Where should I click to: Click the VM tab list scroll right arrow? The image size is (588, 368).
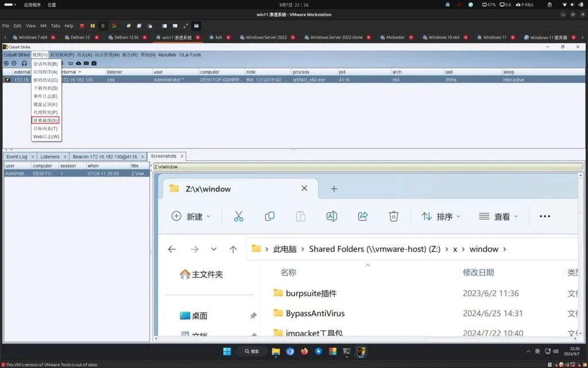[582, 37]
